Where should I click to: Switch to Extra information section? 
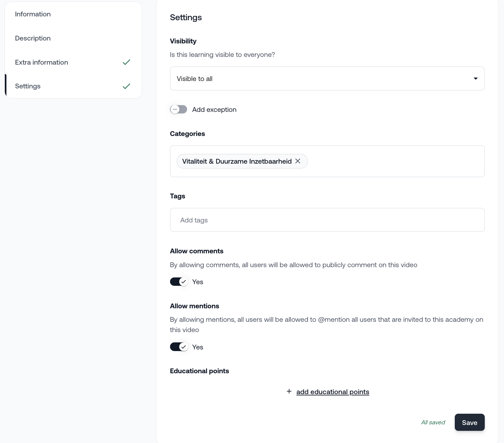coord(41,62)
